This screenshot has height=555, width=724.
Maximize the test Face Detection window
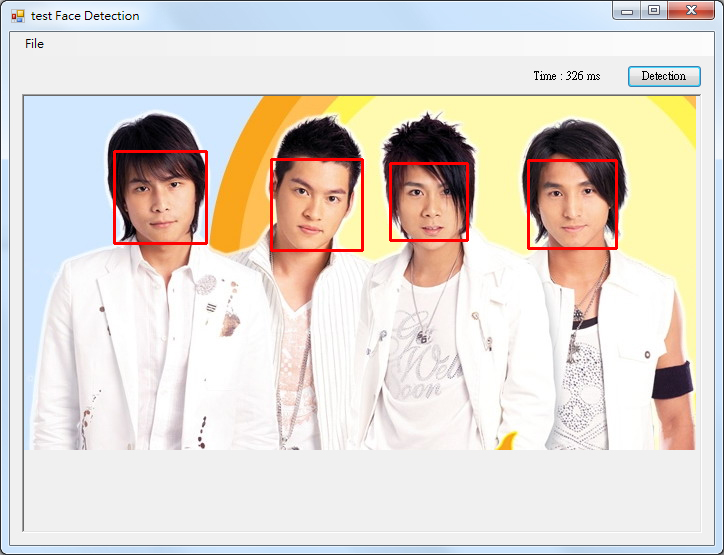654,11
